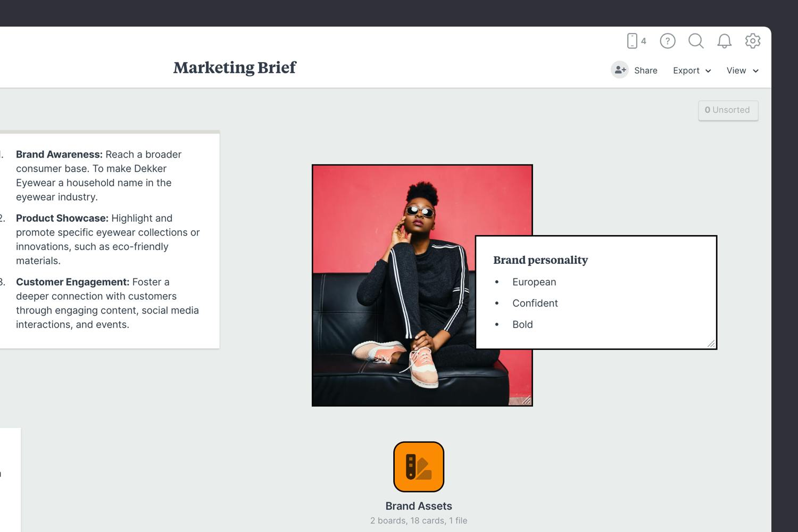The height and width of the screenshot is (532, 798).
Task: Expand the Export dropdown
Action: point(708,71)
